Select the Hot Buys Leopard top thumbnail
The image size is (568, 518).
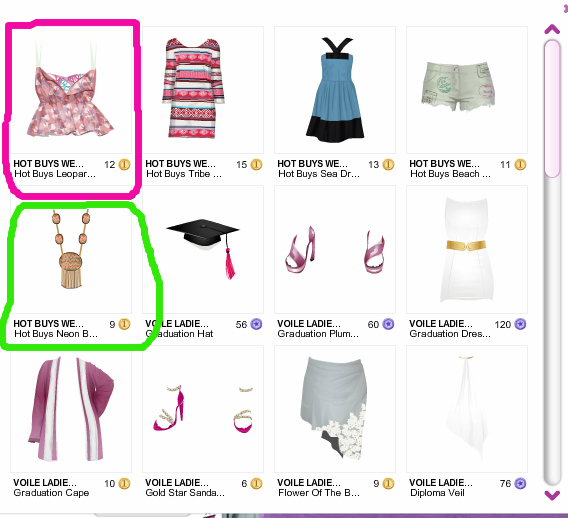click(71, 90)
